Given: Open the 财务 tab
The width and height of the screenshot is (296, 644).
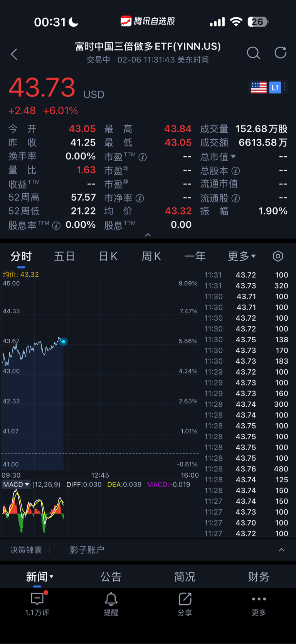Looking at the screenshot, I should pyautogui.click(x=259, y=577).
